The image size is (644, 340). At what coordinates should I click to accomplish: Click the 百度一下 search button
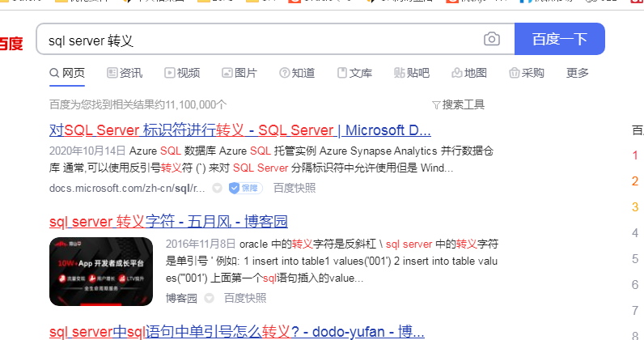[559, 39]
